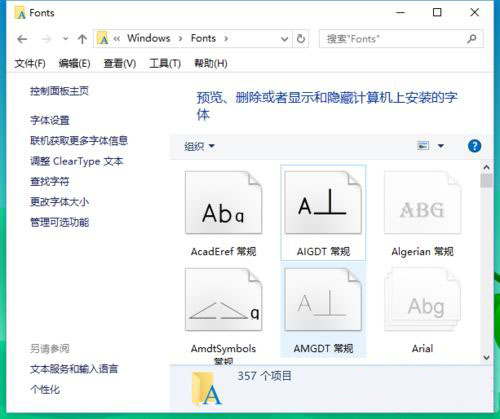Select the AmdtSymbols font thumbnail
This screenshot has width=500, height=419.
pos(224,300)
